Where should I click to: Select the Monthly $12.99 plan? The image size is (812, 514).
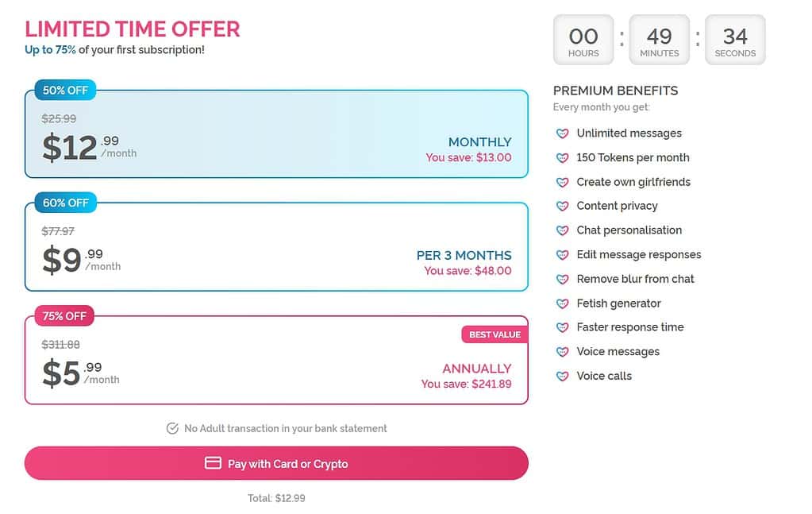(276, 133)
